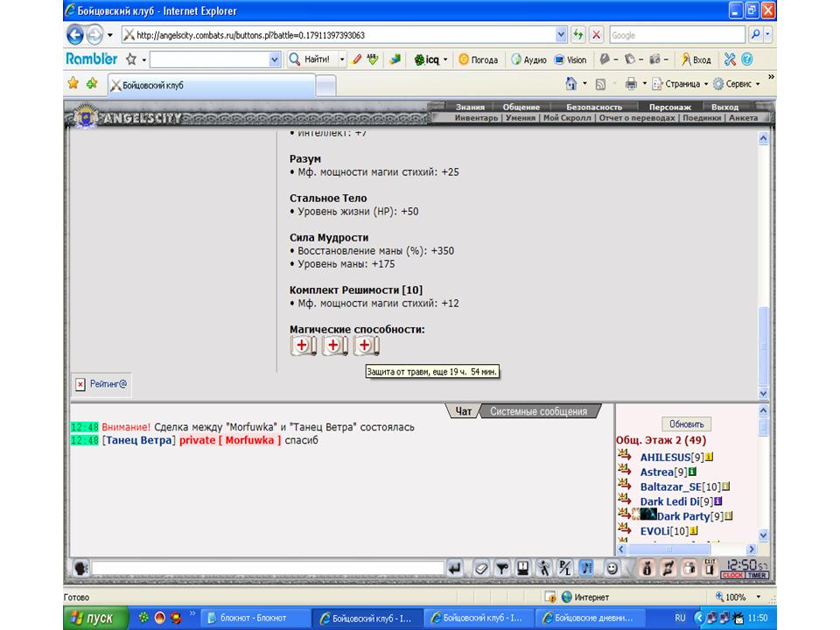840x630 pixels.
Task: Open the Инвентарь submenu link
Action: 476,118
